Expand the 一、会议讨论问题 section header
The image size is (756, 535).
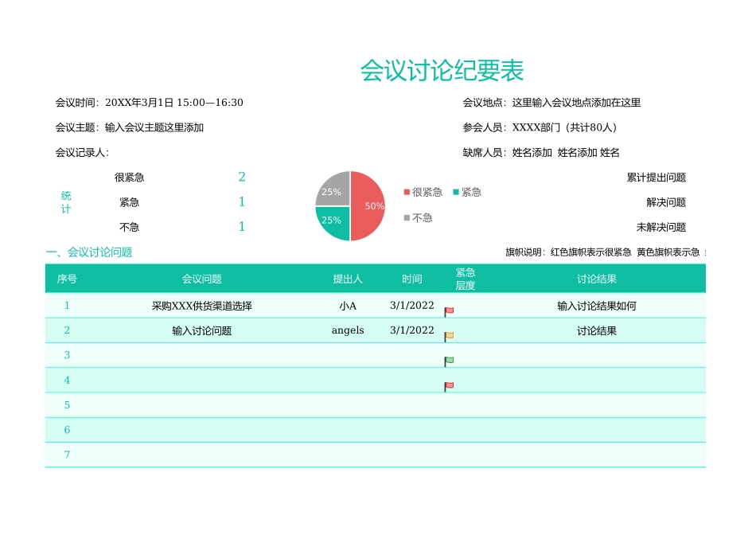pyautogui.click(x=92, y=252)
